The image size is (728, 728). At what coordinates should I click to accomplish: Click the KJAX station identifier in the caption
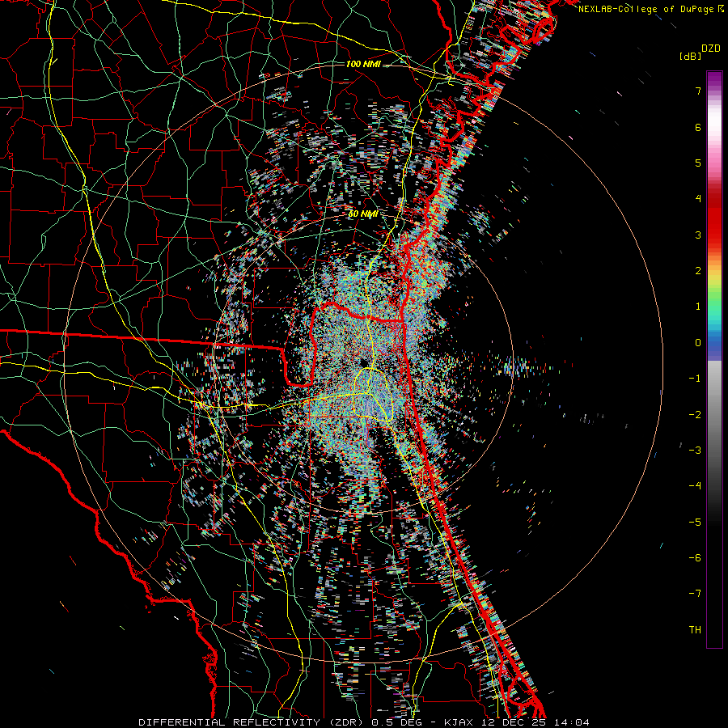pos(459,722)
